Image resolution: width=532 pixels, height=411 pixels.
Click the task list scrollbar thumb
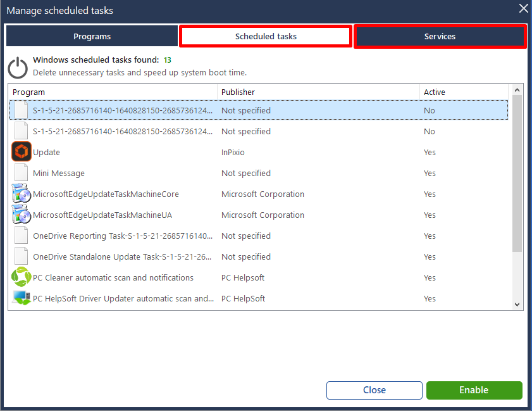pyautogui.click(x=517, y=174)
